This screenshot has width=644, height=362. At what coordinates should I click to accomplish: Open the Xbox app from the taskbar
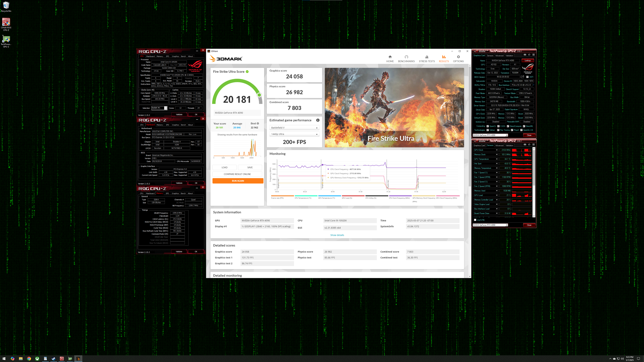click(37, 358)
